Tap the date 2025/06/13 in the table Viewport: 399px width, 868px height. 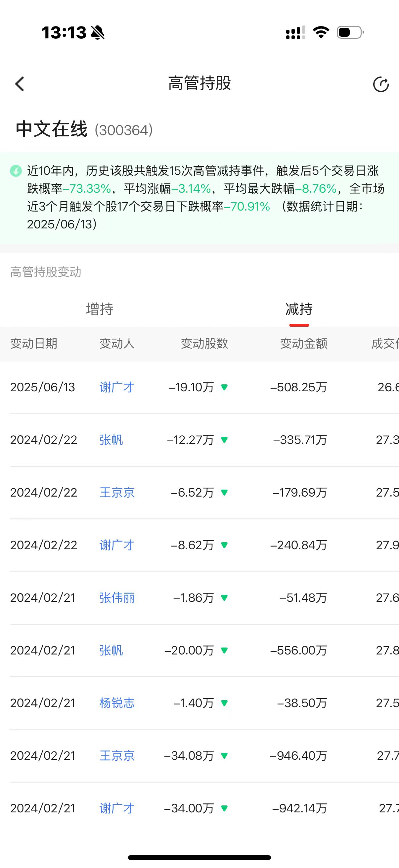coord(42,387)
